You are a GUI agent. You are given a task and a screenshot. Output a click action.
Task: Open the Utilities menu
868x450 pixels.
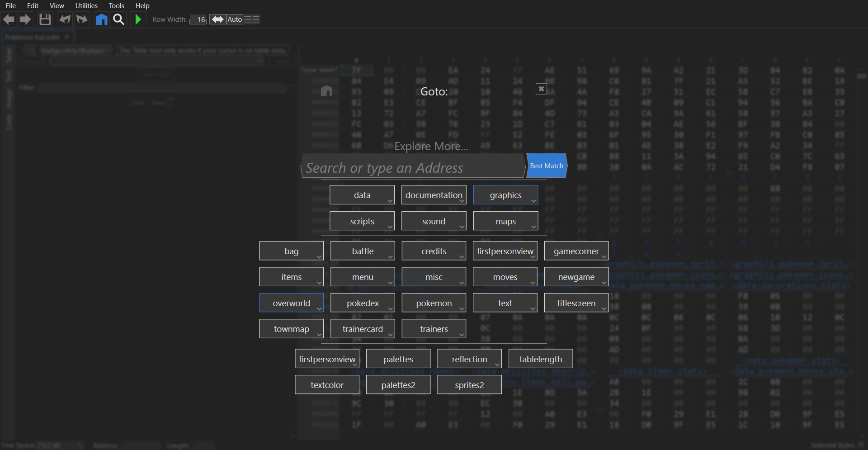[86, 6]
